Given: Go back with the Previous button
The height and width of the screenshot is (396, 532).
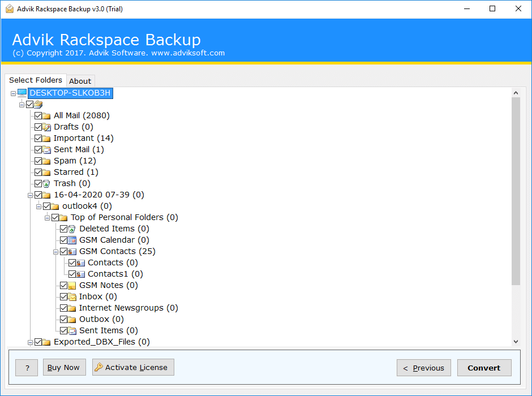Looking at the screenshot, I should (424, 368).
